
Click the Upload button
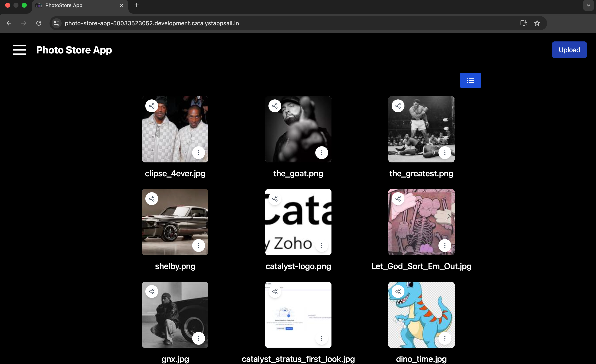(x=569, y=50)
